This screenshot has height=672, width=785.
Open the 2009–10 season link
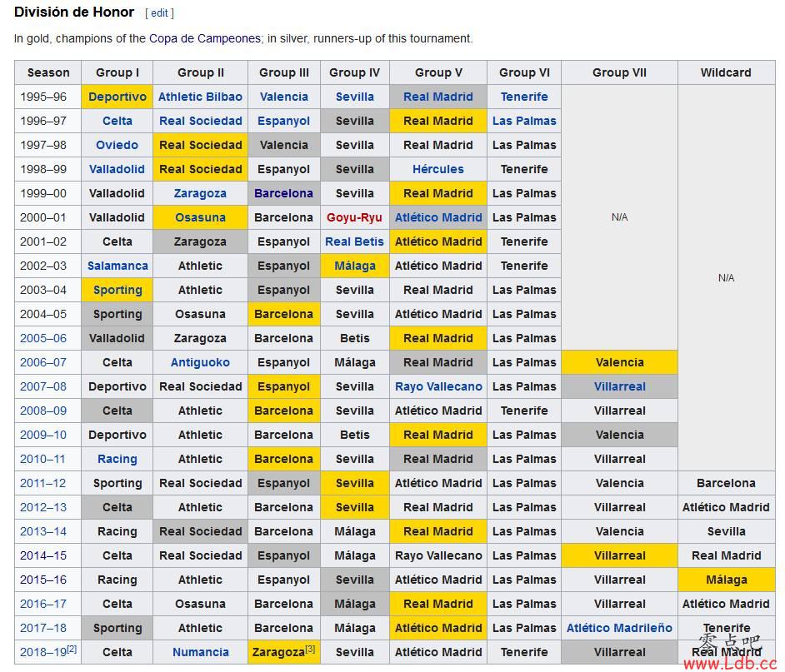(x=43, y=435)
